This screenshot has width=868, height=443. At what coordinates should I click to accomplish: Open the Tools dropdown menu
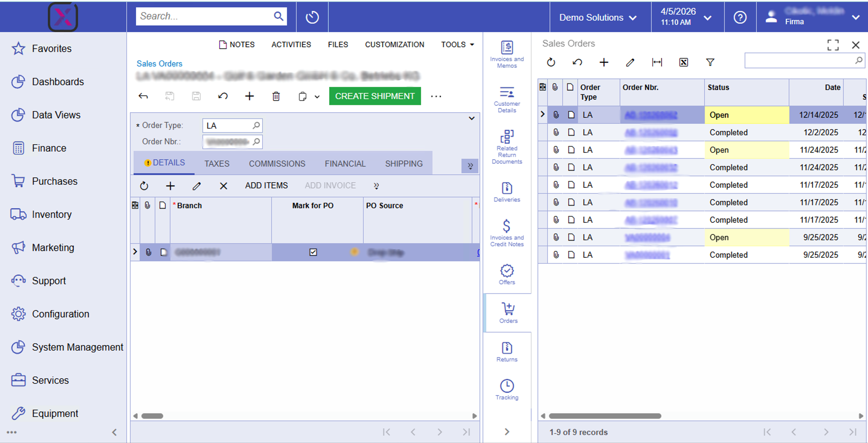(x=457, y=44)
